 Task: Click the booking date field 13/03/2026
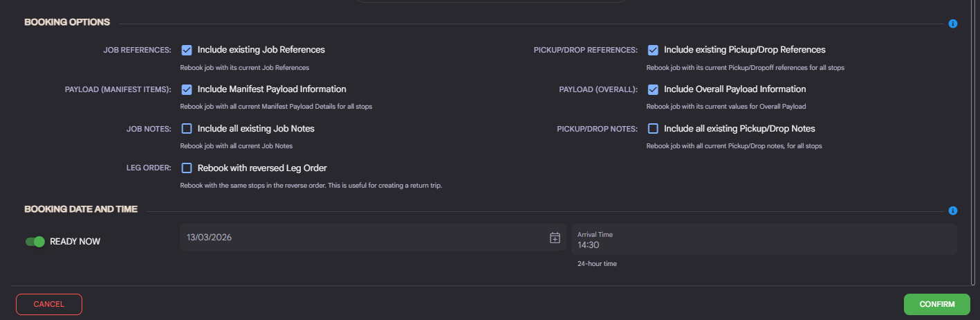pyautogui.click(x=373, y=238)
